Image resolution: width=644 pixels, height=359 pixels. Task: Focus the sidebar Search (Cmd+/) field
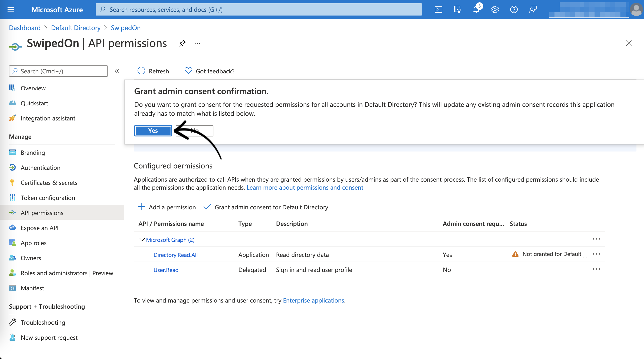58,71
